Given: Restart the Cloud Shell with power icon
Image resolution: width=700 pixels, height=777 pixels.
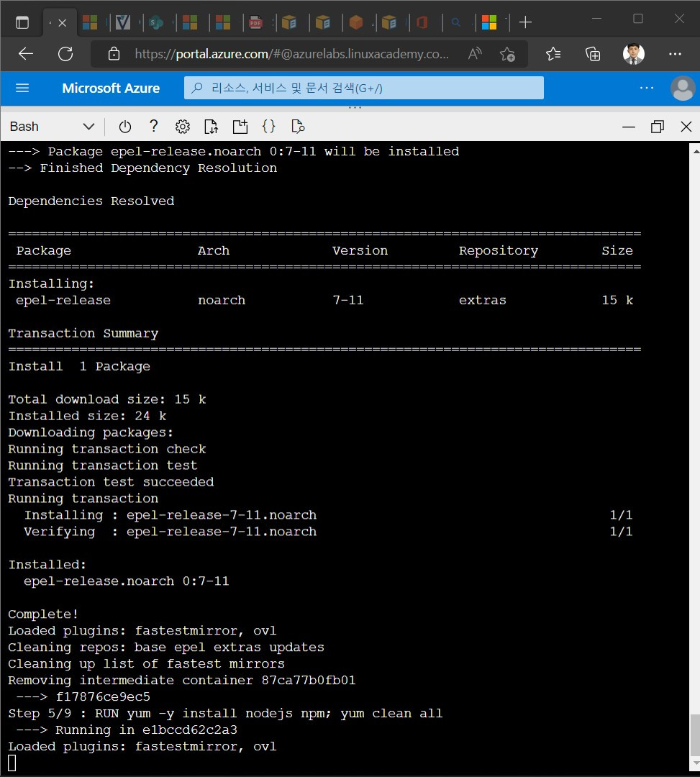Looking at the screenshot, I should (125, 127).
